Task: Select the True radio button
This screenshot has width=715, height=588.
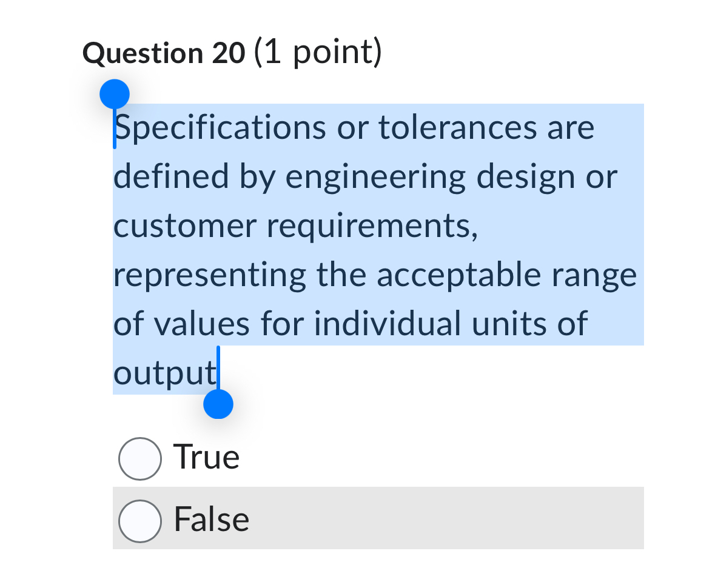Action: pyautogui.click(x=139, y=459)
